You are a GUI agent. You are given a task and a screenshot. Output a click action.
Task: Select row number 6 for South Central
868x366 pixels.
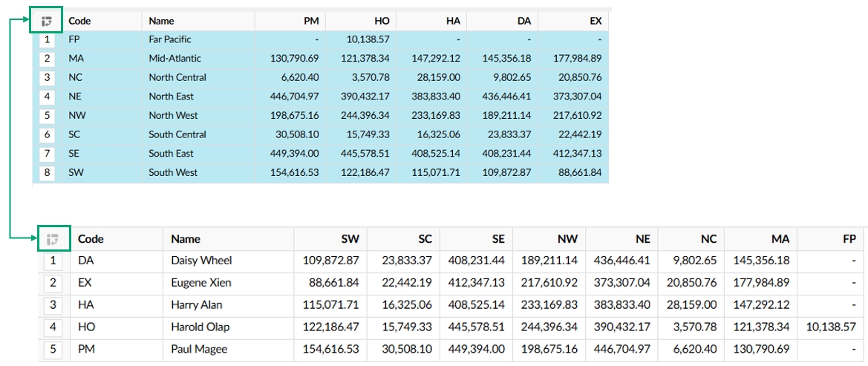pyautogui.click(x=48, y=134)
